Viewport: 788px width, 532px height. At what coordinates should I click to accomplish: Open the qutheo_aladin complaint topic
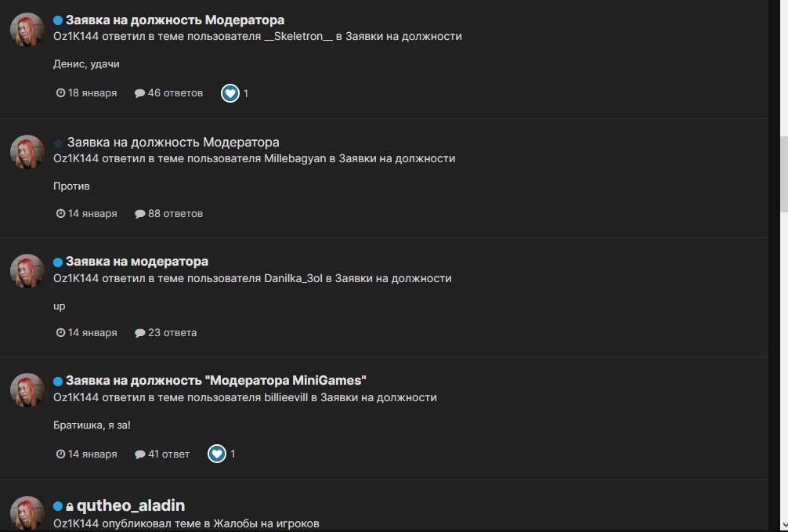tap(131, 505)
